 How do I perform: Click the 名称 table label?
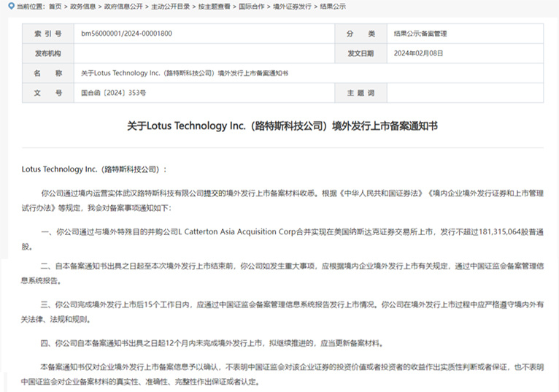(48, 73)
